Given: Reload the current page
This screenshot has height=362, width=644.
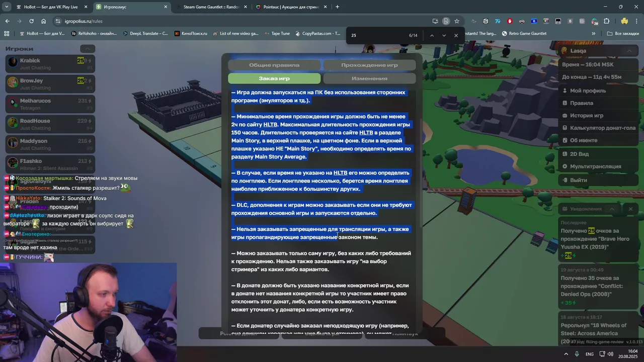Looking at the screenshot, I should point(31,21).
